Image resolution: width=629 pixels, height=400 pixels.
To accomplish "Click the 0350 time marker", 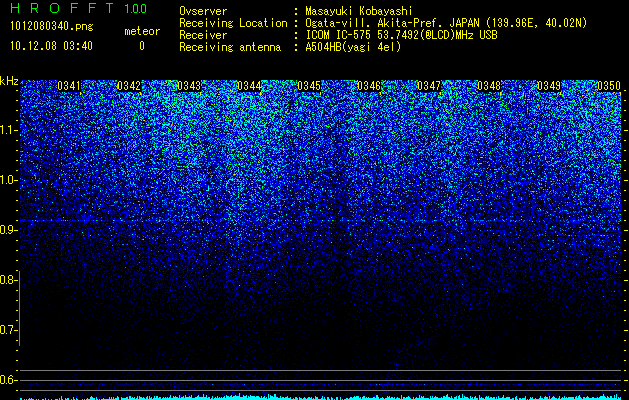I will (609, 86).
